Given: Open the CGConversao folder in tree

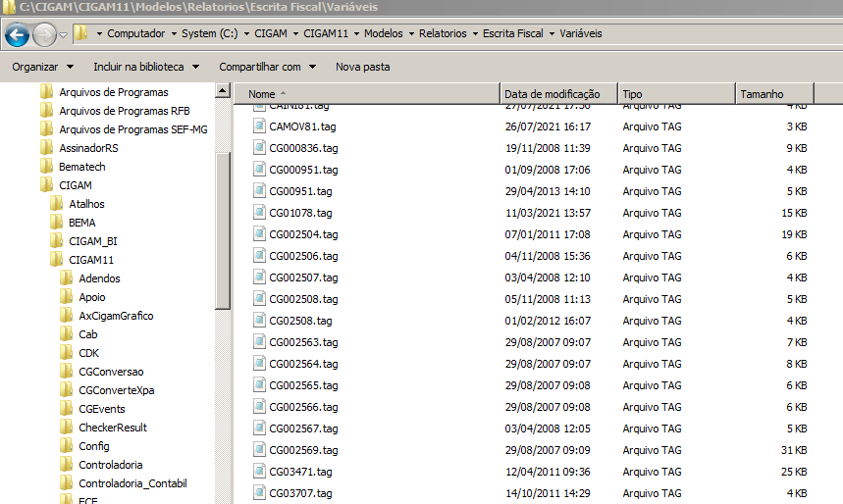Looking at the screenshot, I should tap(111, 372).
